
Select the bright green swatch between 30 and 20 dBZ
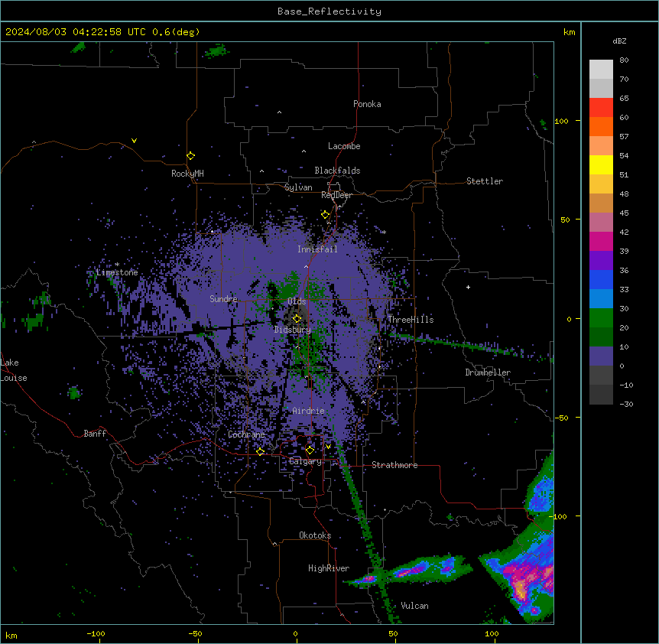click(601, 318)
